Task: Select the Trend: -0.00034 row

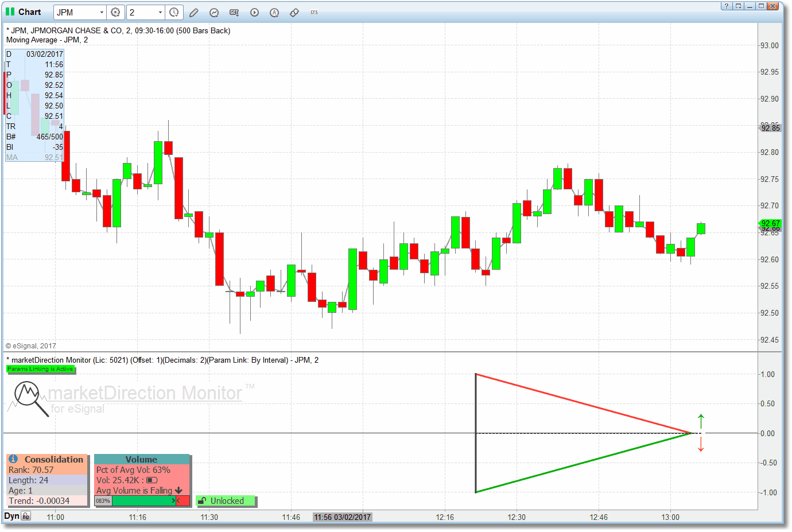Action: coord(47,501)
